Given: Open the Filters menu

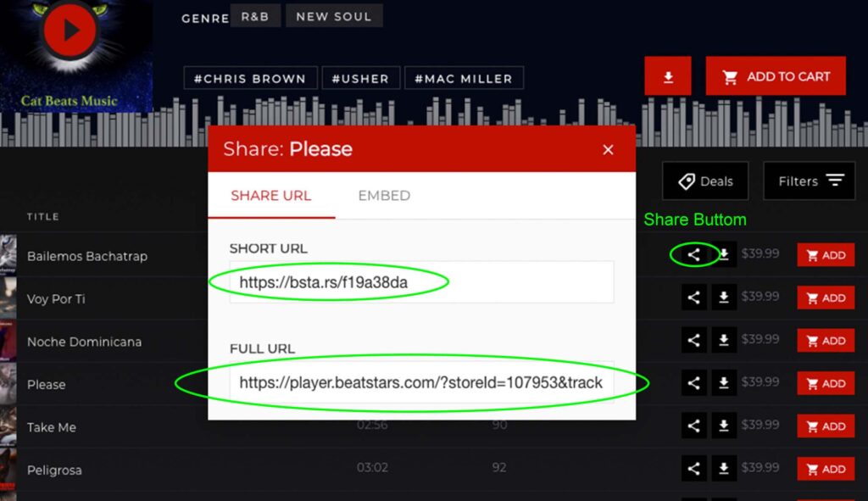Looking at the screenshot, I should click(x=810, y=181).
